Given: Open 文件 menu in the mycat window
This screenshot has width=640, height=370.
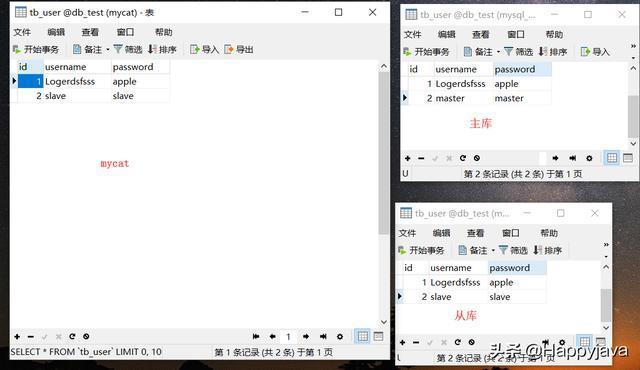Looking at the screenshot, I should (x=22, y=32).
